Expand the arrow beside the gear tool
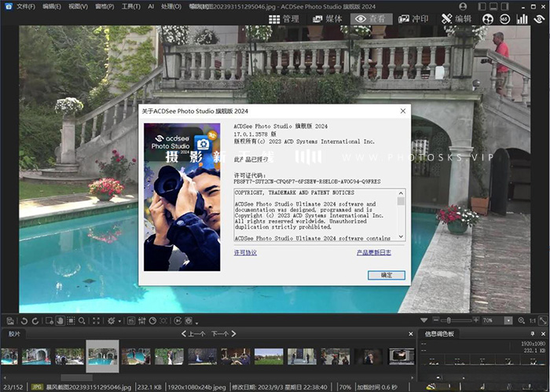 (119, 321)
